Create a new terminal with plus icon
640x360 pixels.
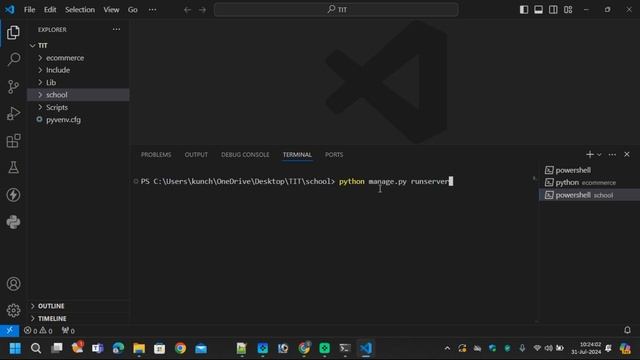[589, 154]
